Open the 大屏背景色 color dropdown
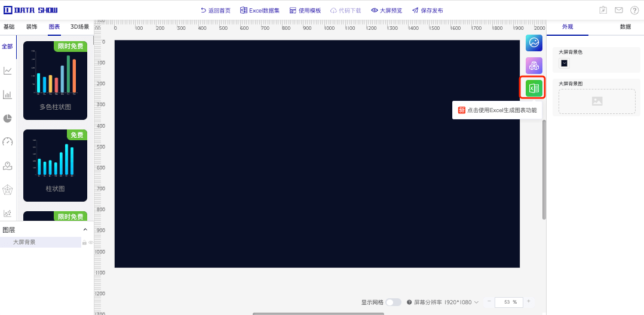This screenshot has height=315, width=644. coord(564,63)
